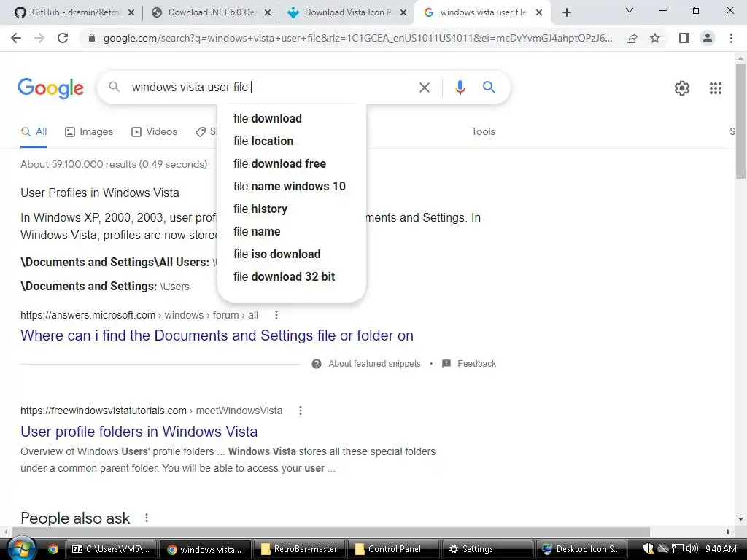747x560 pixels.
Task: Click horizontal scrollbar thumb
Action: [330, 532]
